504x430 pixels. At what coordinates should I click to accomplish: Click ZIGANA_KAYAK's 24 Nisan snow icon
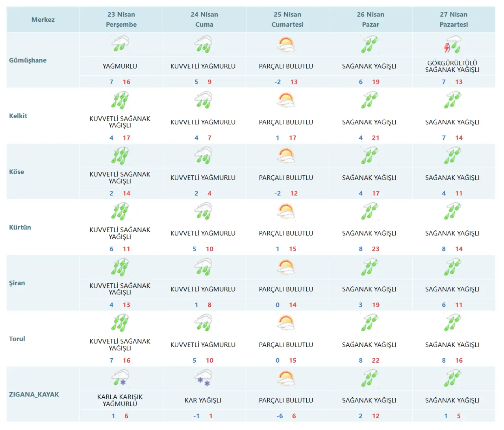[203, 378]
